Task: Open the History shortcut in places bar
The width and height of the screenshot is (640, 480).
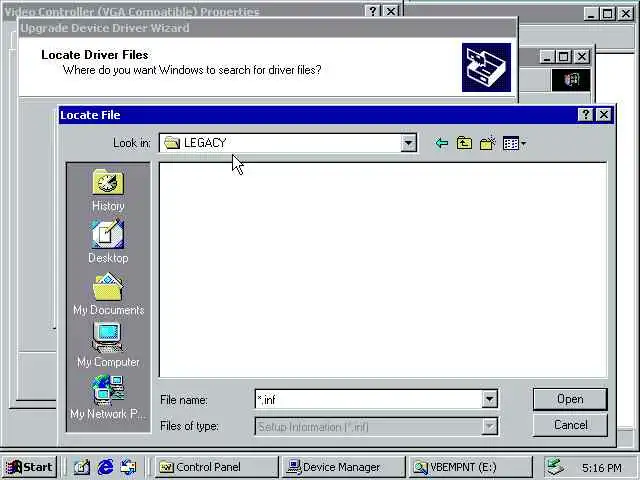Action: [x=108, y=190]
